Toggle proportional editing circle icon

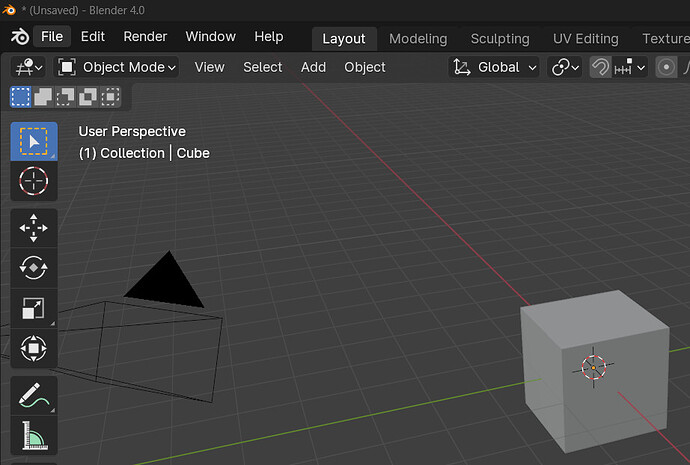tap(666, 67)
